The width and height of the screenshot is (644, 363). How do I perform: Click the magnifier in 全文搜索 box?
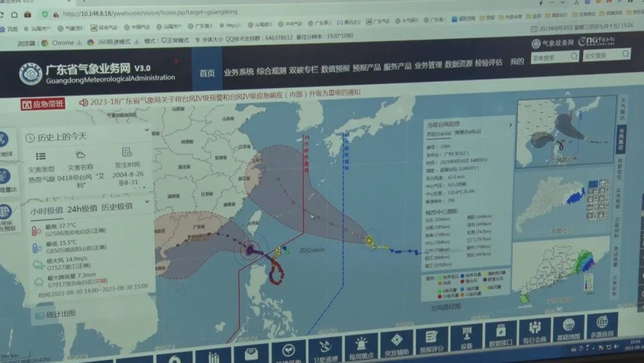626,54
